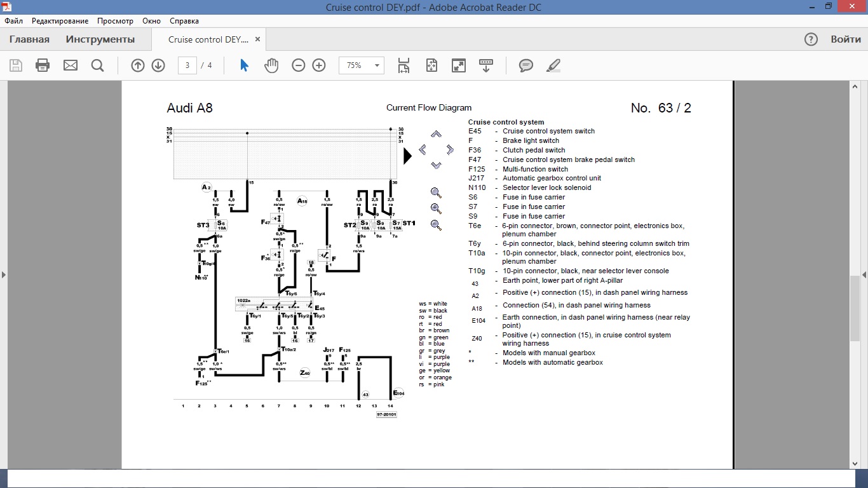
Task: Click vertical scrollbar down arrow
Action: point(855,464)
